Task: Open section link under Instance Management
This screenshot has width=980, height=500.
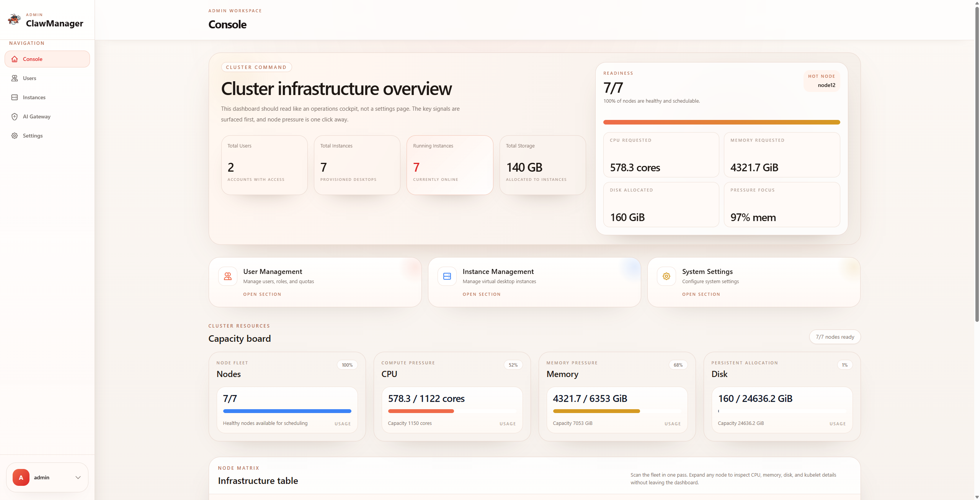Action: [482, 294]
